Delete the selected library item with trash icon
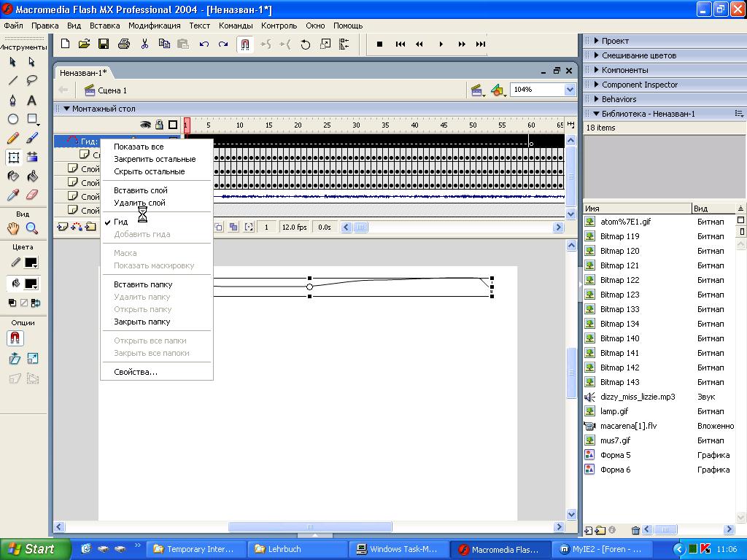 coord(635,530)
